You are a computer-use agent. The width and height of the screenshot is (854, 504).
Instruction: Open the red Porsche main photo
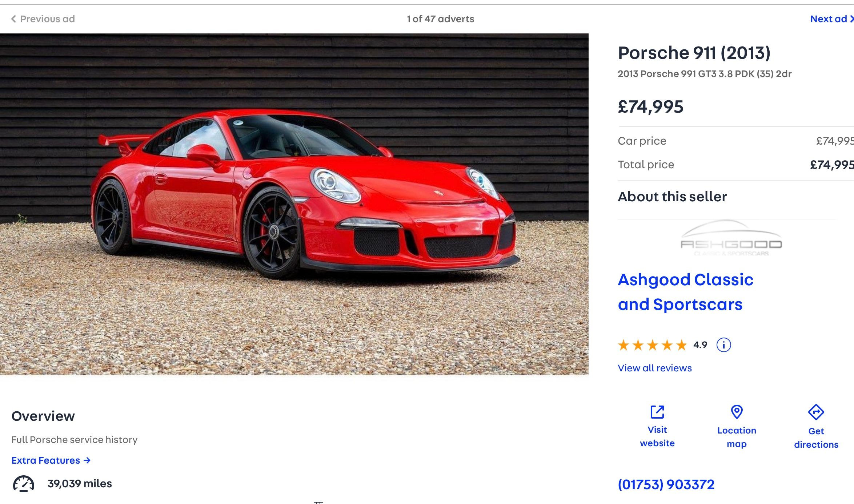tap(294, 204)
